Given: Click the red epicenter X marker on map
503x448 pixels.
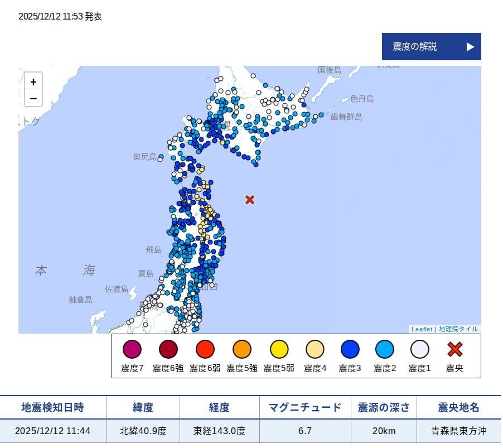Looking at the screenshot, I should coord(249,200).
